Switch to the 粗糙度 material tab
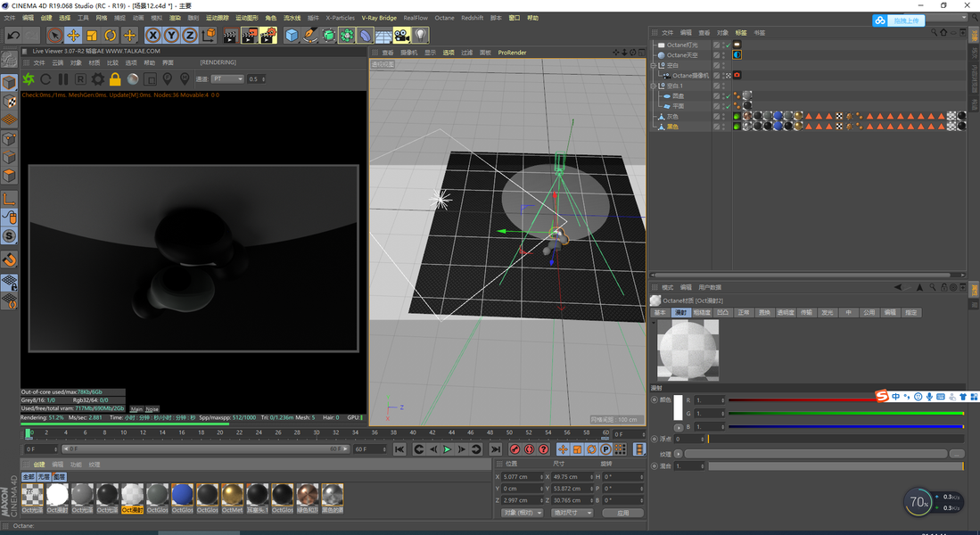Viewport: 980px width, 535px height. [x=701, y=312]
